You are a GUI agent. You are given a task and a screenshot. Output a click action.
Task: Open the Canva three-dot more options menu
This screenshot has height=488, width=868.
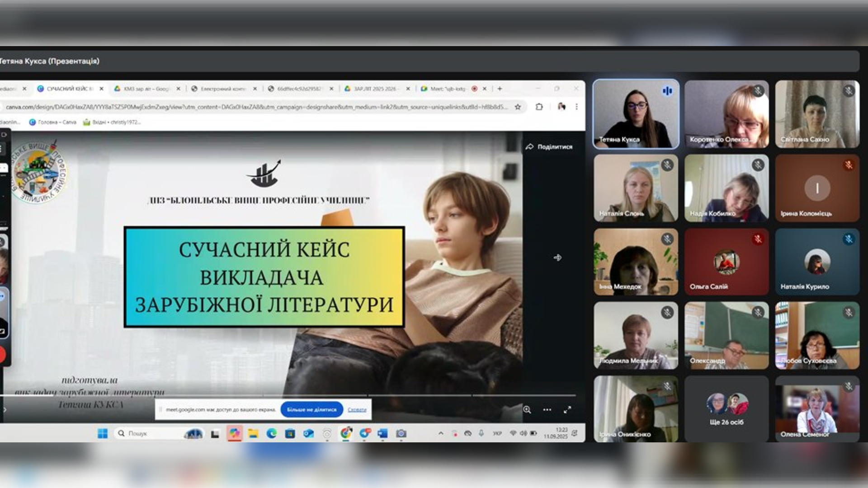pyautogui.click(x=547, y=410)
